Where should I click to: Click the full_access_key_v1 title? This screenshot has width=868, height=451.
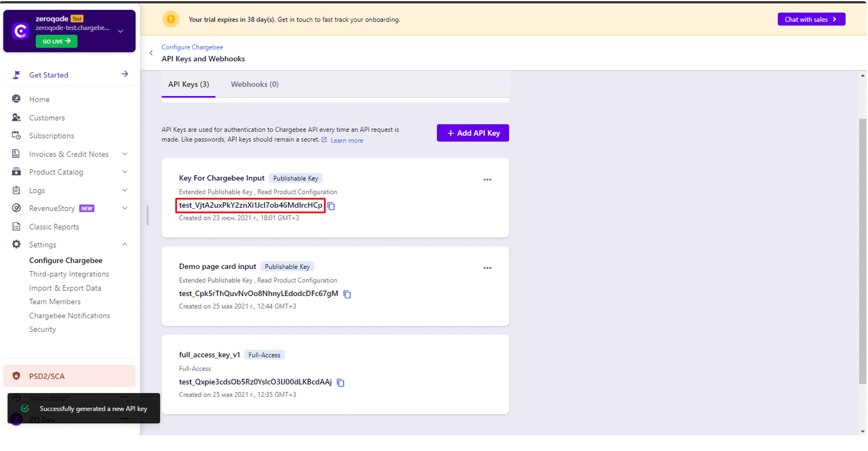click(x=209, y=355)
